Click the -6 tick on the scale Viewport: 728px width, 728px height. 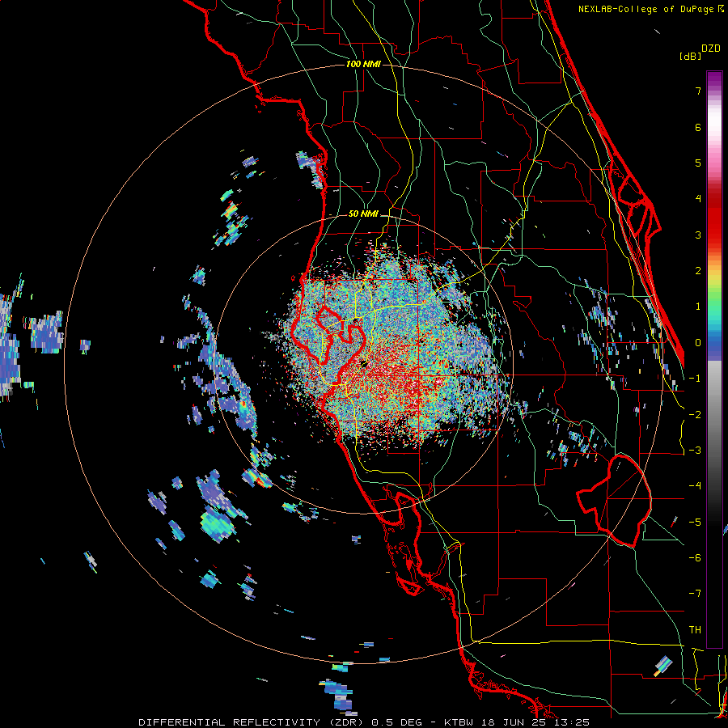(x=695, y=558)
